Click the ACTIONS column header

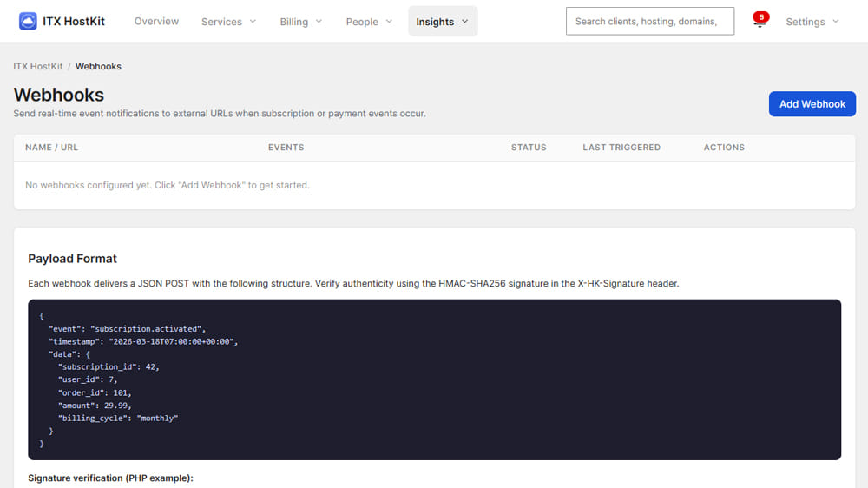[x=724, y=148]
